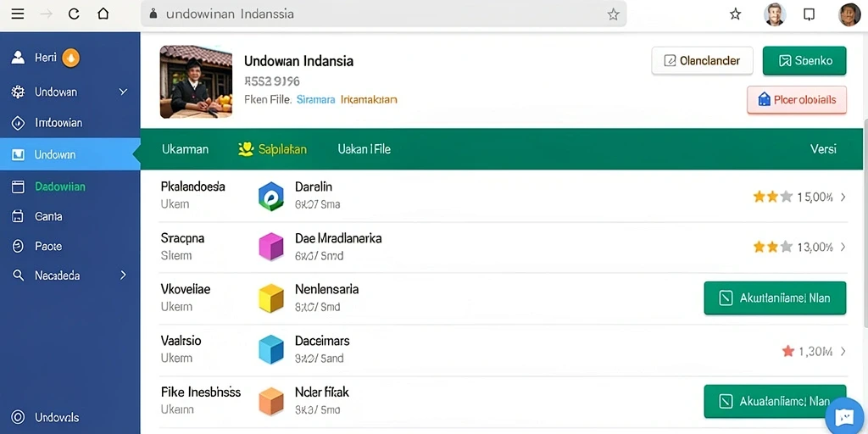
Task: Switch to Uakan File tab
Action: 364,149
